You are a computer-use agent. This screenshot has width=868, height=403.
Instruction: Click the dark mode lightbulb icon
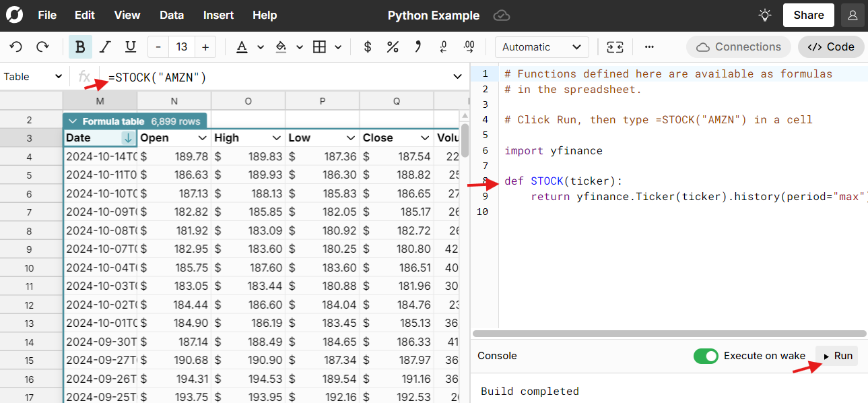[764, 14]
